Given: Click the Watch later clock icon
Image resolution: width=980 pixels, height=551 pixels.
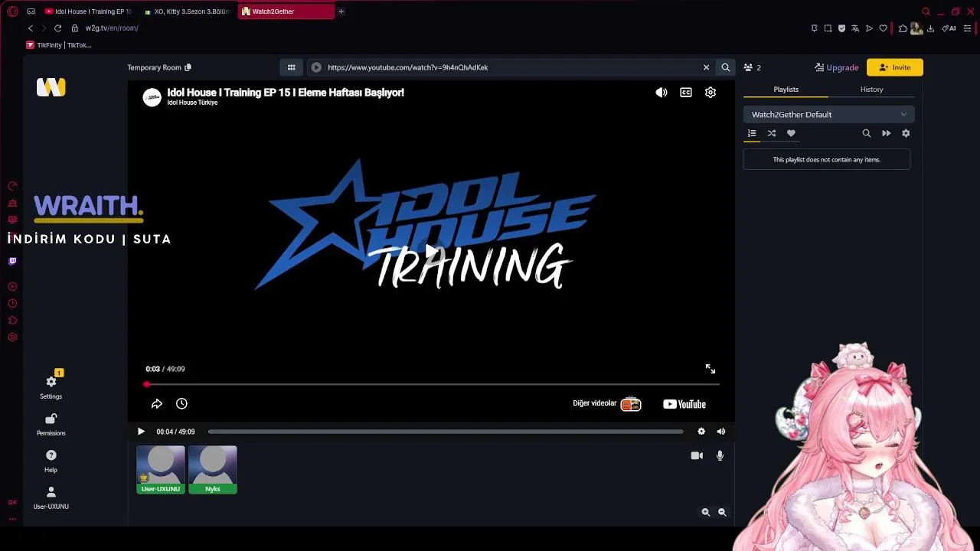Looking at the screenshot, I should click(181, 404).
